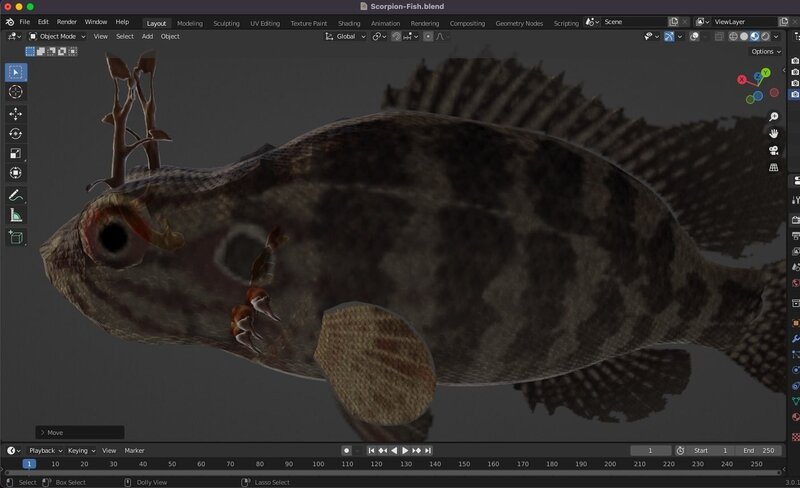Switch to the Sculpting workspace tab
This screenshot has width=800, height=488.
click(227, 22)
